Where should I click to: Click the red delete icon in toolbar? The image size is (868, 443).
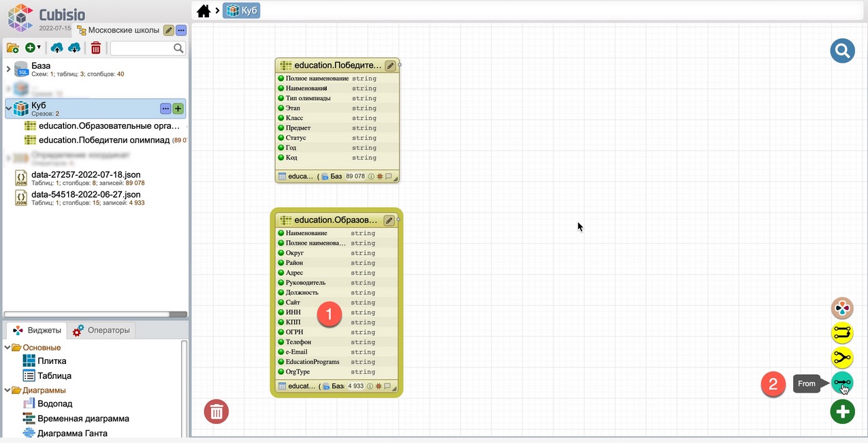click(x=96, y=48)
